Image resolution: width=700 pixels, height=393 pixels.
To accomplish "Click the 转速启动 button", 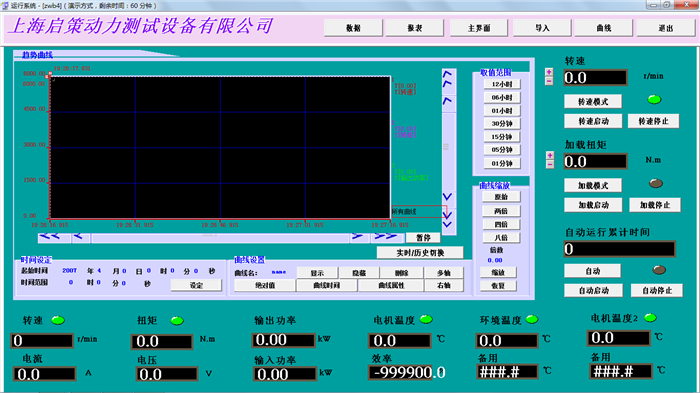I will tap(593, 121).
